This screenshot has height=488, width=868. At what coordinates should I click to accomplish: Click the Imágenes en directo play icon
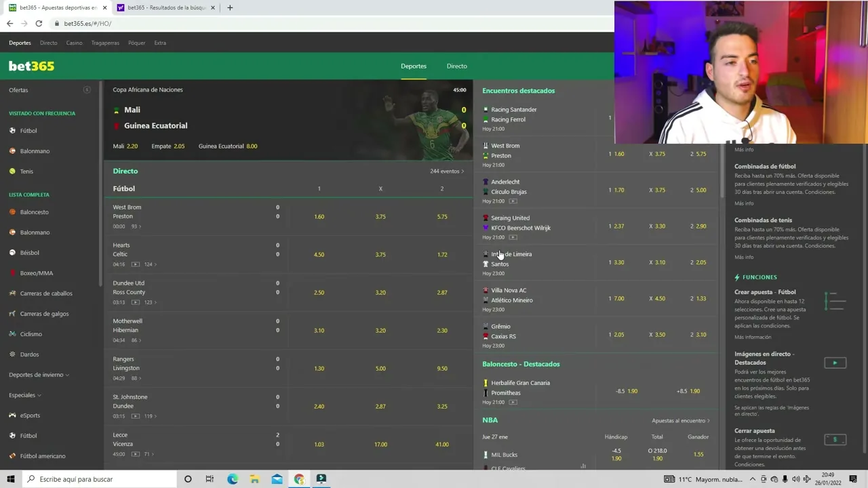[835, 363]
